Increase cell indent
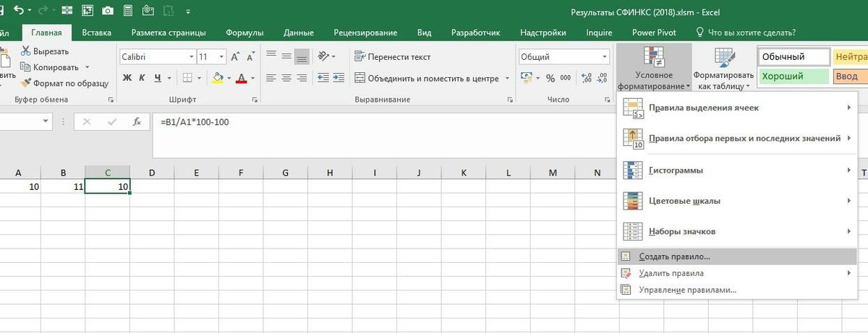Screen dimensions: 868x333 [340, 78]
